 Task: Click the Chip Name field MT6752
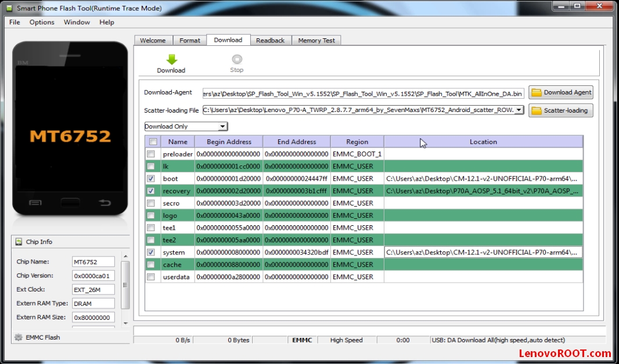tap(93, 262)
